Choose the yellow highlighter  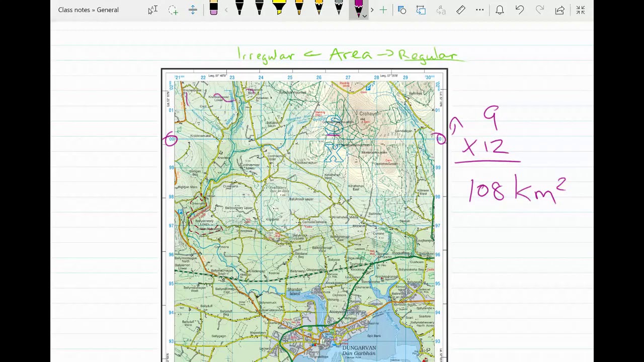click(x=279, y=8)
